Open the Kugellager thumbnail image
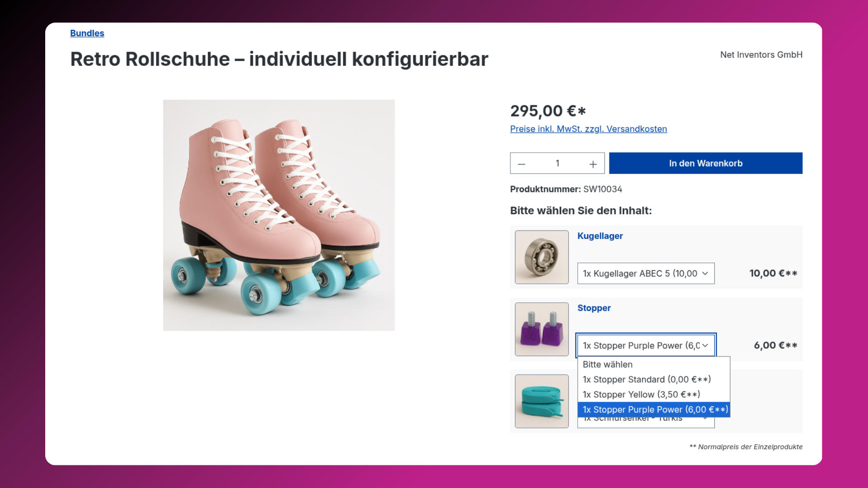868x488 pixels. point(542,257)
